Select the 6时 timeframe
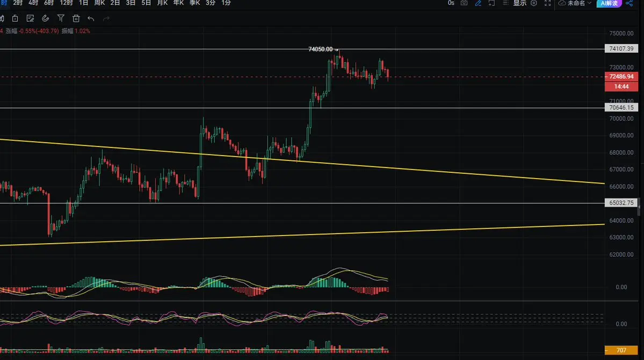Screen dimensions: 644x360 pyautogui.click(x=49, y=3)
